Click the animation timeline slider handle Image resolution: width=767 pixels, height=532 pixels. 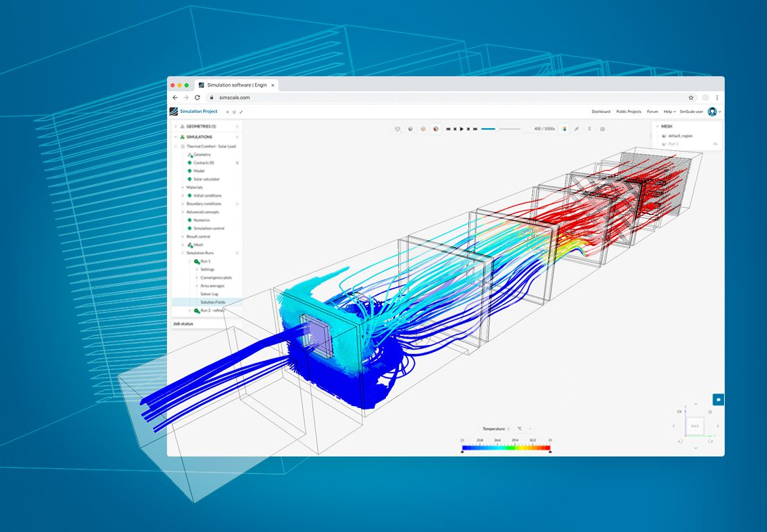point(496,129)
